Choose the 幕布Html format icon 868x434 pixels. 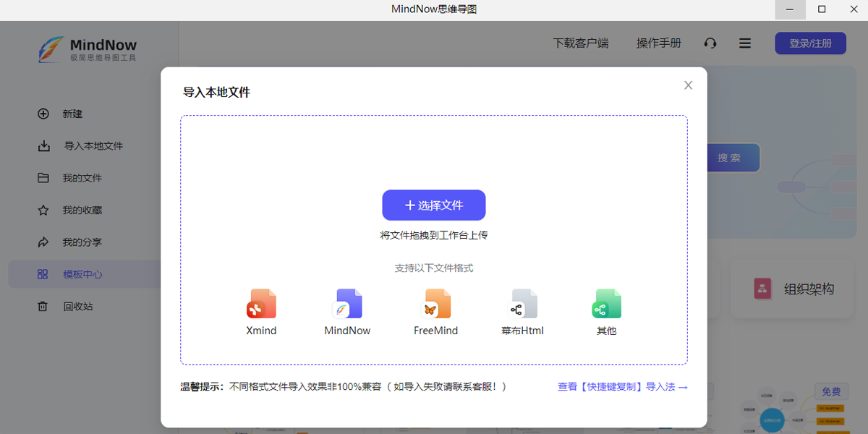pos(521,304)
